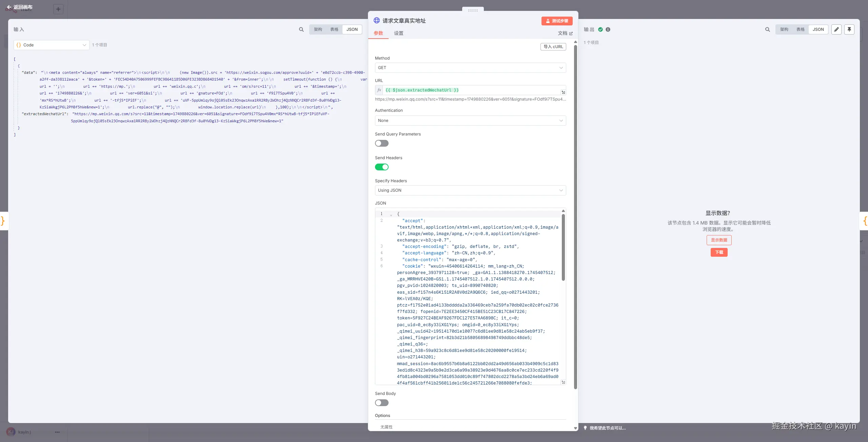This screenshot has height=442, width=868.
Task: Click the 显示数据 button in output
Action: coord(719,240)
